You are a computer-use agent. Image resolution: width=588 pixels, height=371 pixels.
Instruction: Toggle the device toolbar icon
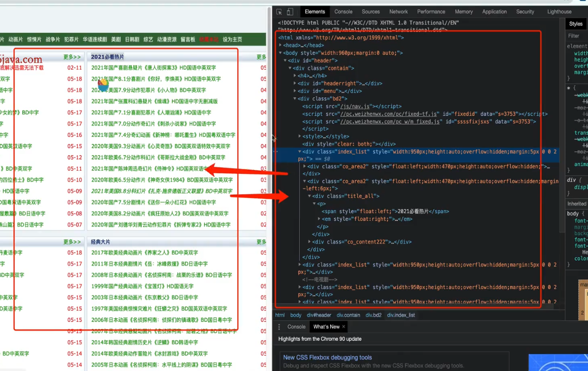290,12
